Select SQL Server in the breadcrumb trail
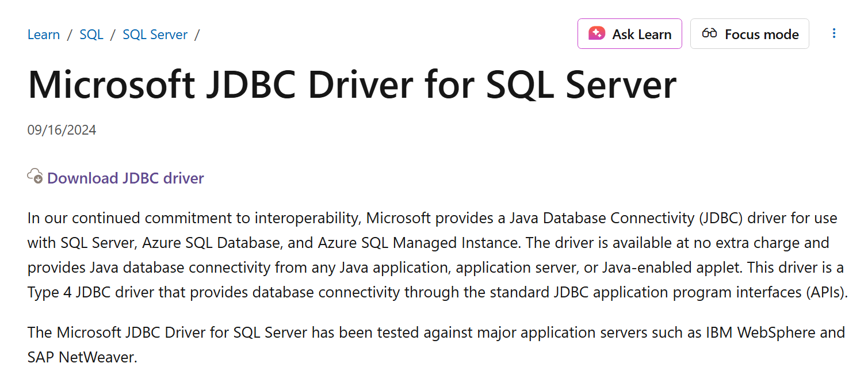Viewport: 868px width, 386px height. pos(155,35)
